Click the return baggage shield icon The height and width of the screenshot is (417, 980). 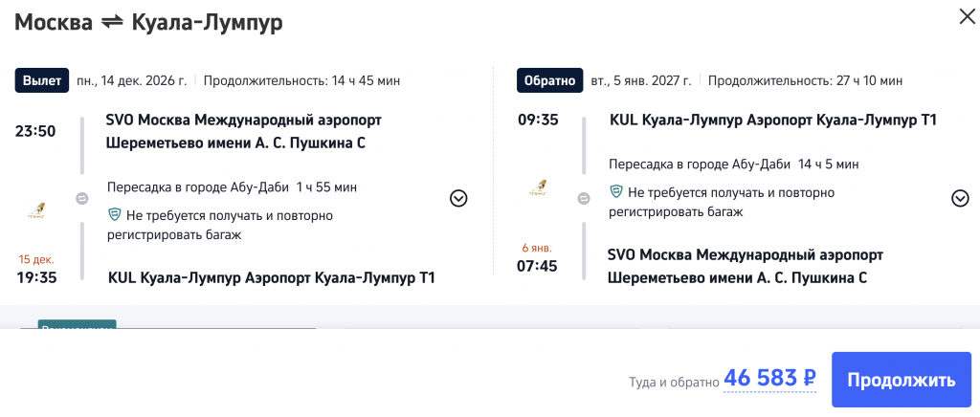click(x=616, y=192)
